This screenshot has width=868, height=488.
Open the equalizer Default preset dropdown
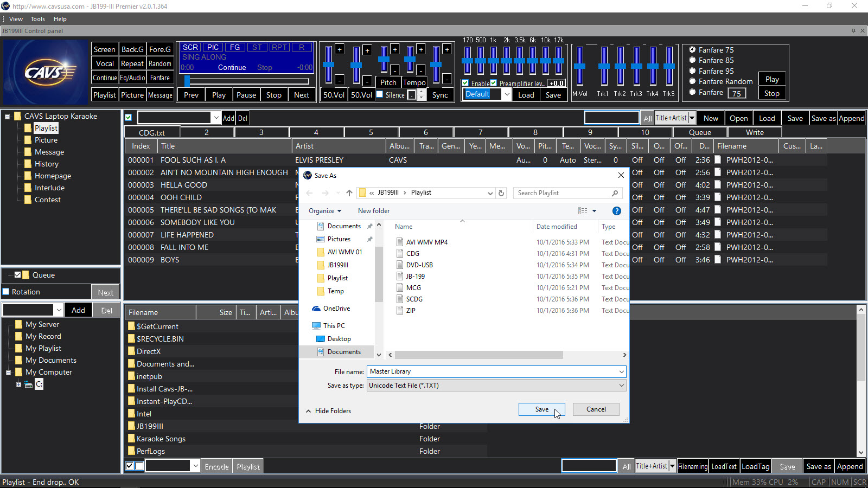click(x=507, y=94)
